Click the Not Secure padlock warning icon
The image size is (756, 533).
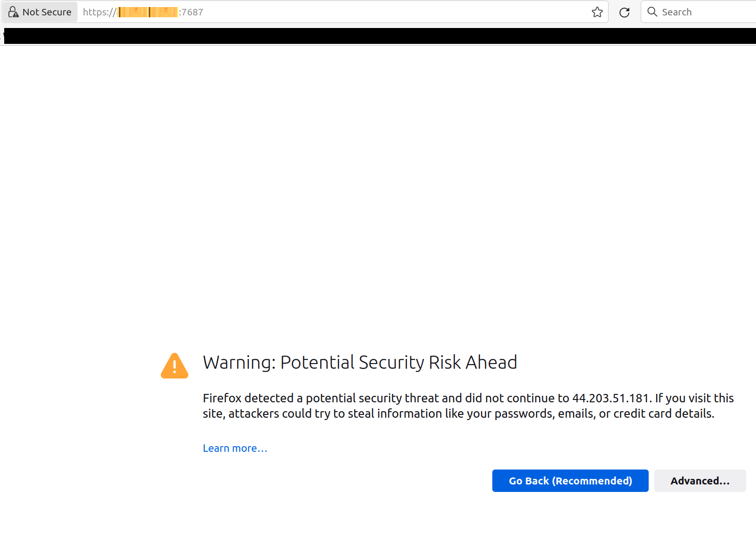click(14, 12)
